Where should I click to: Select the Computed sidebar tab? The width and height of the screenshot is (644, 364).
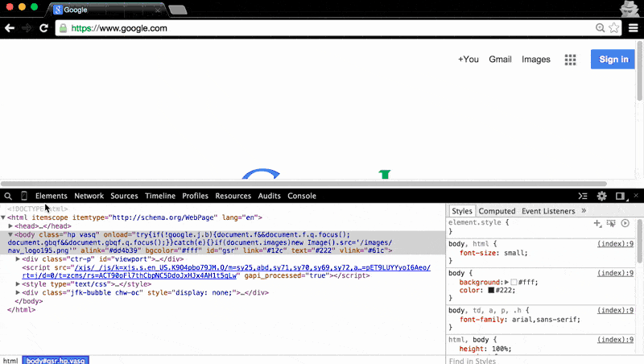497,211
